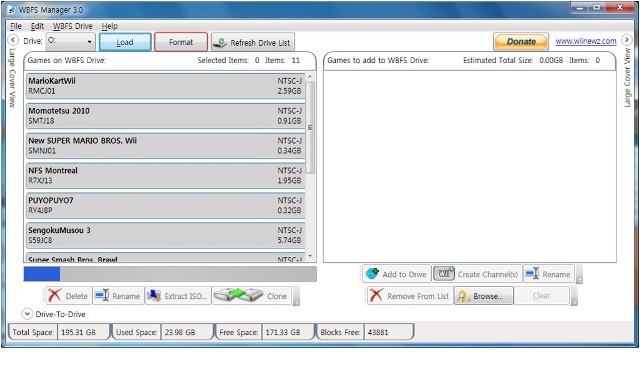The image size is (640, 383).
Task: Click the Clear button
Action: pyautogui.click(x=541, y=296)
